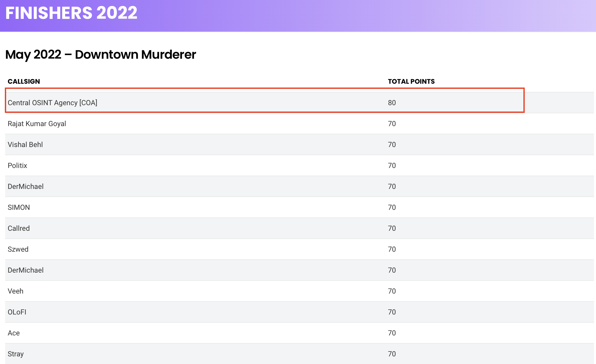This screenshot has width=596, height=364.
Task: Click the OLoFI callsign
Action: (x=17, y=312)
